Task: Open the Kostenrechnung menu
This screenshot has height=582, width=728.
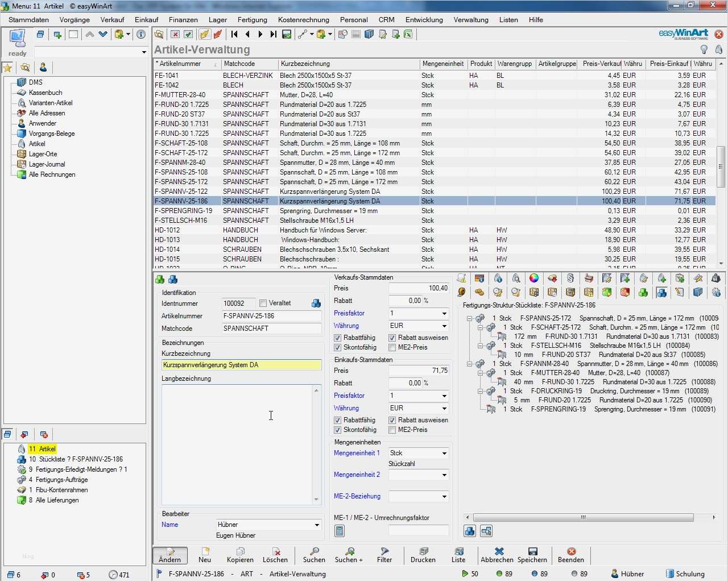Action: pyautogui.click(x=303, y=19)
